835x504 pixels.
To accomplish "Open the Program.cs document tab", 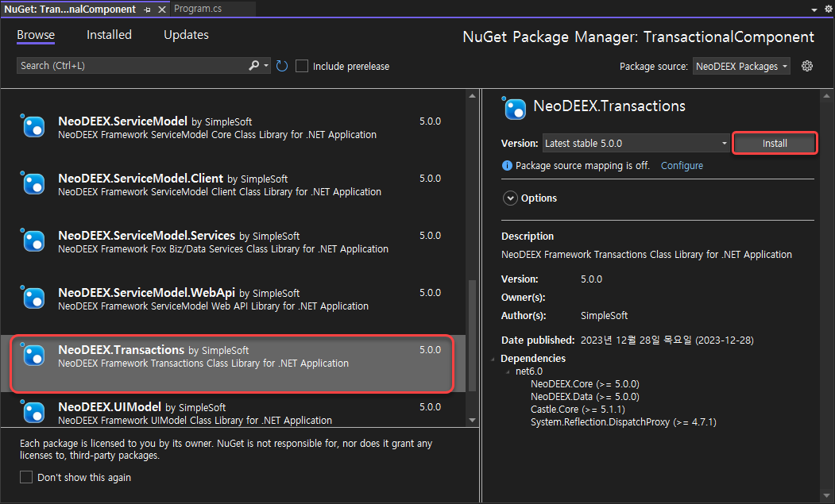I will 214,9.
